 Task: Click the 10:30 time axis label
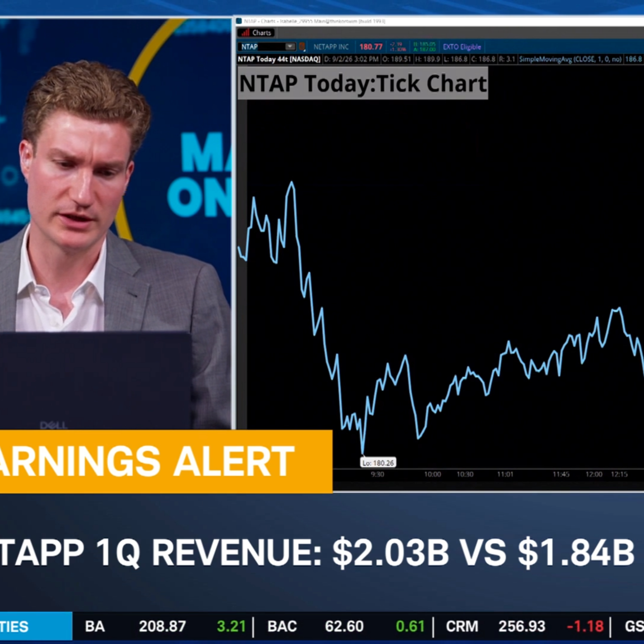click(x=465, y=474)
